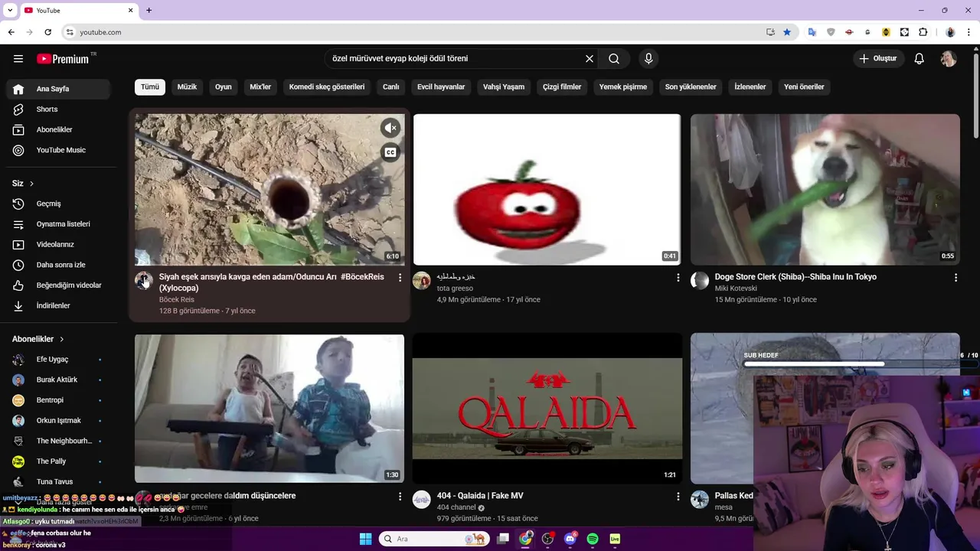Select the Tümü filter chip
Viewport: 980px width, 551px height.
tap(150, 87)
